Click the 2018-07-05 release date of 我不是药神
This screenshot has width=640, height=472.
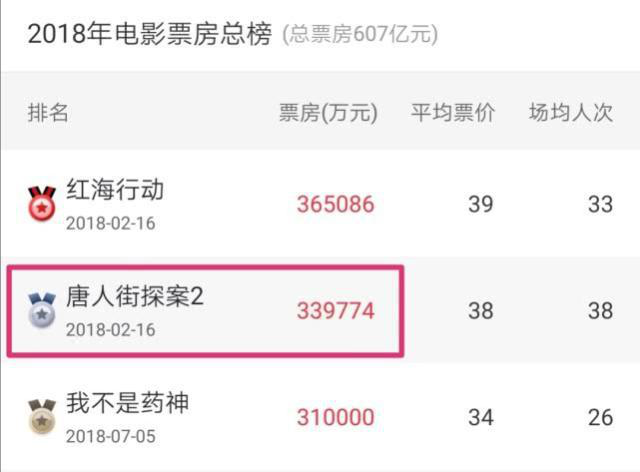click(x=111, y=436)
